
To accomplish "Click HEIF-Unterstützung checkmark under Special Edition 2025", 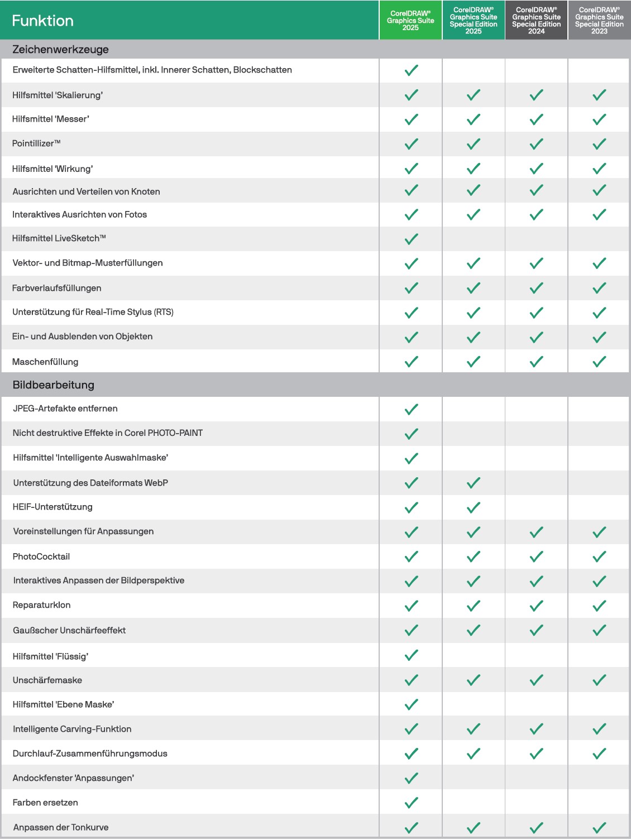I will pyautogui.click(x=474, y=507).
